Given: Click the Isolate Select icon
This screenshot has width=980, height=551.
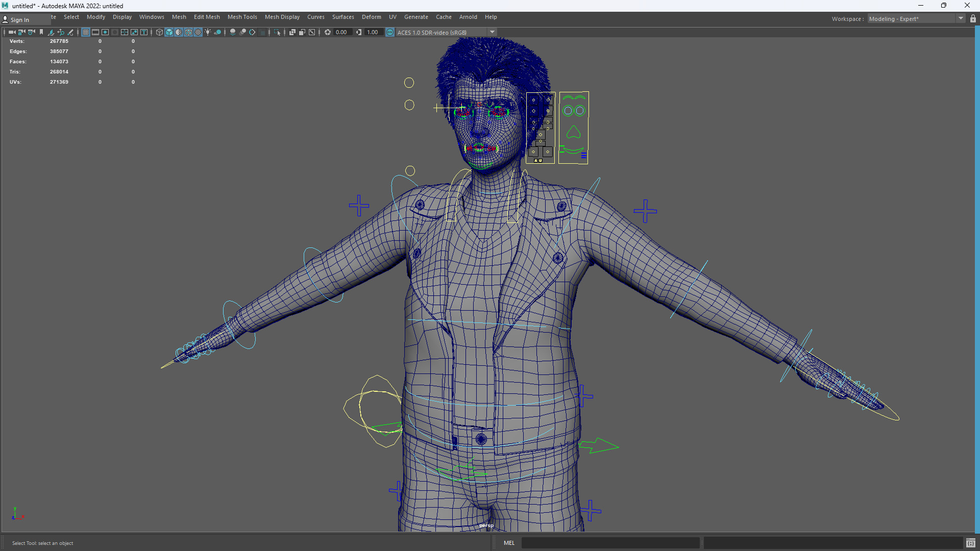Looking at the screenshot, I should point(277,32).
